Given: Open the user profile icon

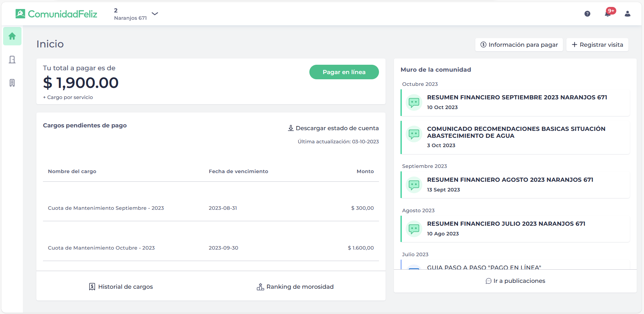Looking at the screenshot, I should coord(627,14).
